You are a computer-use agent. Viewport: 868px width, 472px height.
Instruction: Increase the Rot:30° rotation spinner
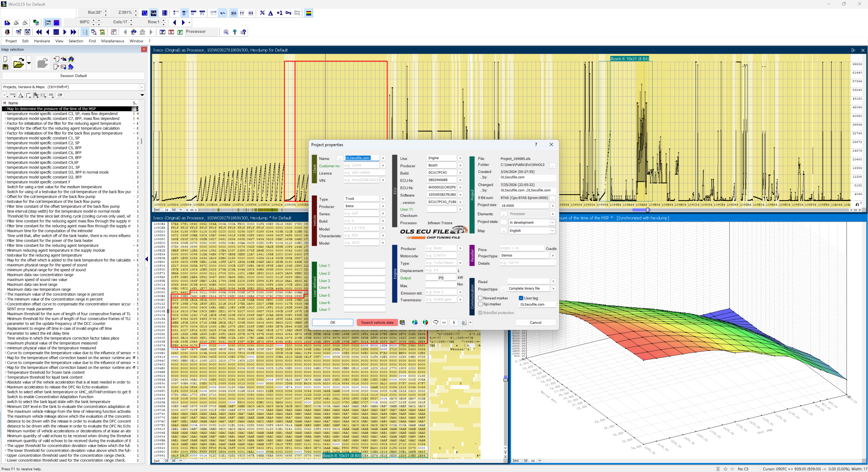click(x=106, y=11)
